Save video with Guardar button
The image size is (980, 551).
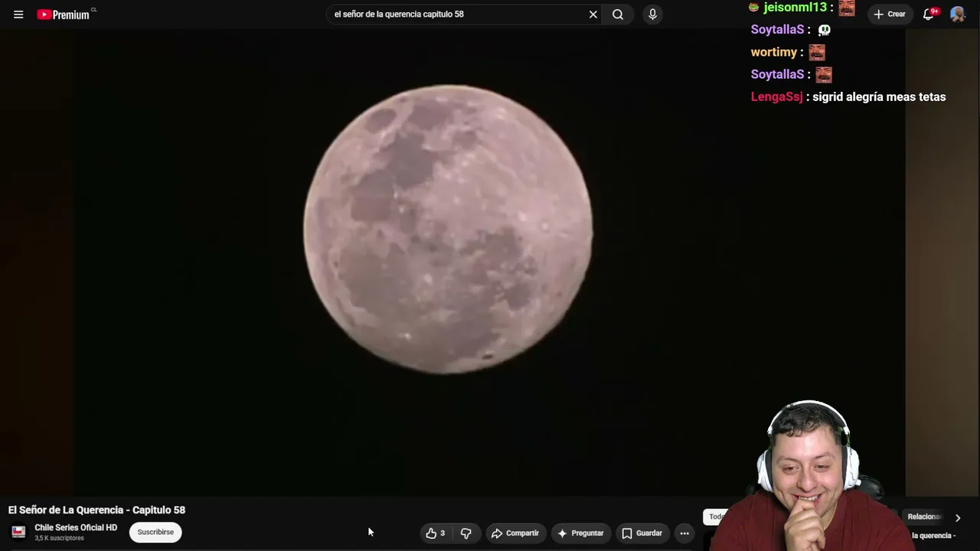click(x=642, y=533)
